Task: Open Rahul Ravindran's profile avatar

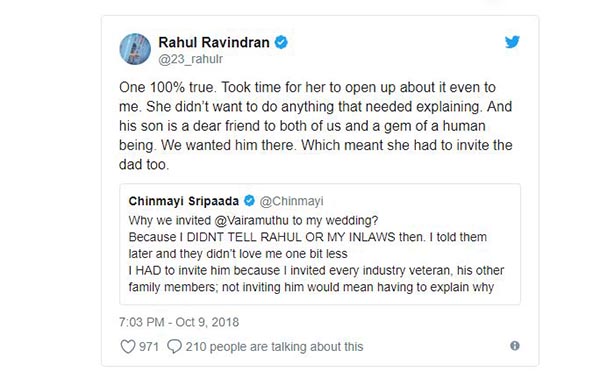Action: (x=135, y=49)
